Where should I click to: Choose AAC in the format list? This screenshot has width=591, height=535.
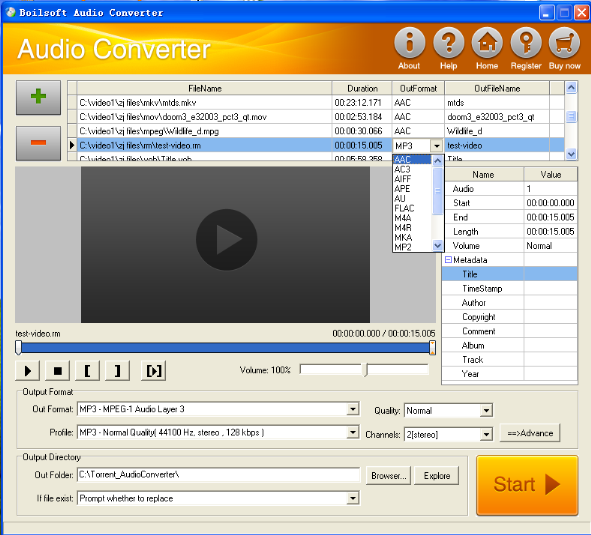(412, 159)
